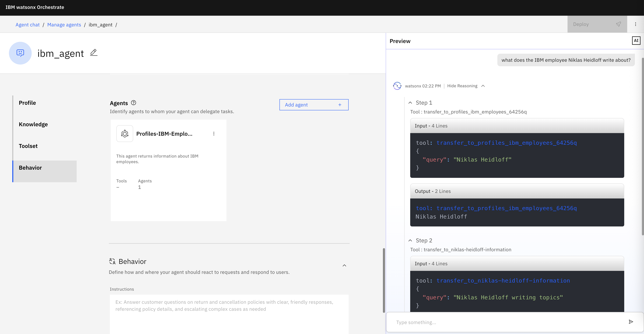Screen dimensions: 644x334
Task: Click the Add agent button
Action: (314, 105)
